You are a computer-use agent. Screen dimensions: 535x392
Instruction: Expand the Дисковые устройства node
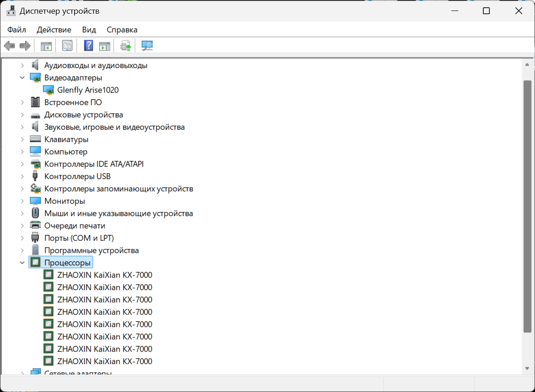22,115
